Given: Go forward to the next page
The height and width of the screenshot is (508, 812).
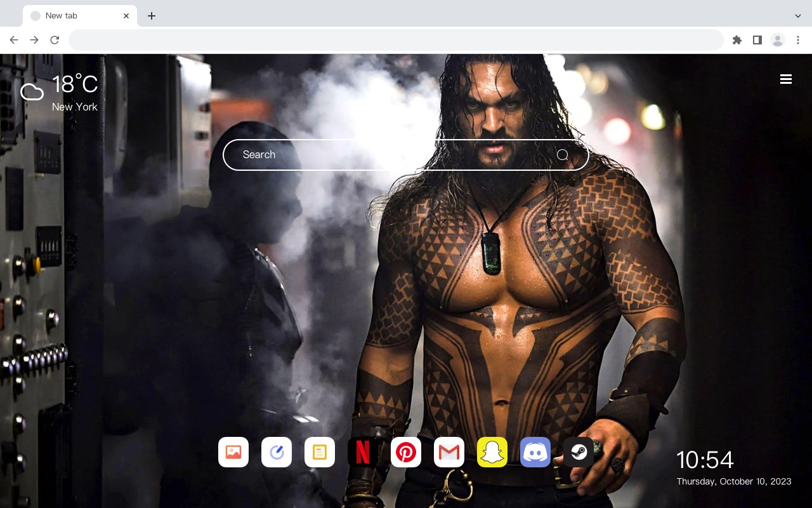Looking at the screenshot, I should click(x=34, y=40).
